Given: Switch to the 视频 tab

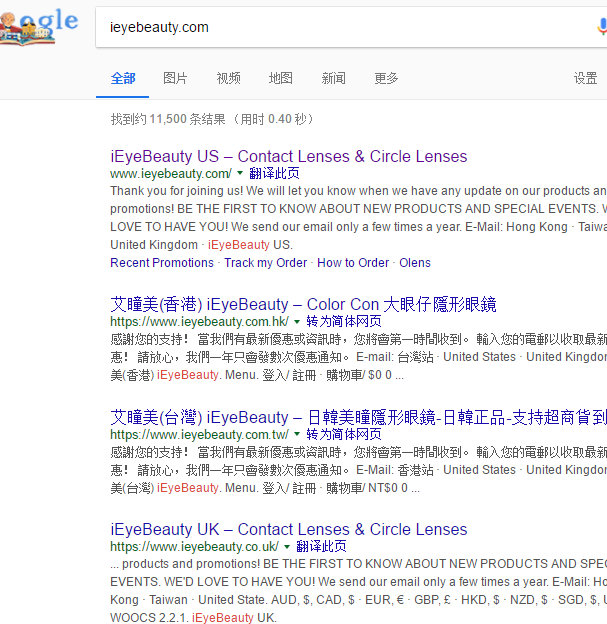Looking at the screenshot, I should click(228, 78).
